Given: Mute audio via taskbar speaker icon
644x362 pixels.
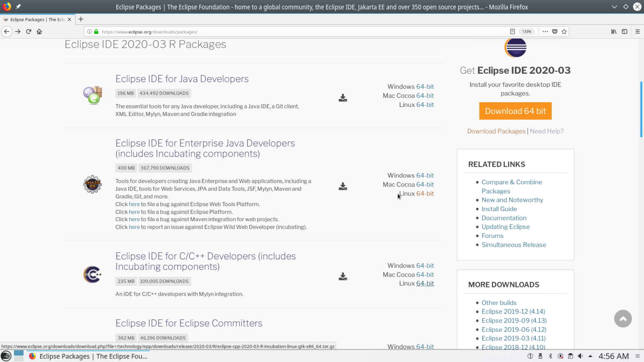Looking at the screenshot, I should click(580, 356).
